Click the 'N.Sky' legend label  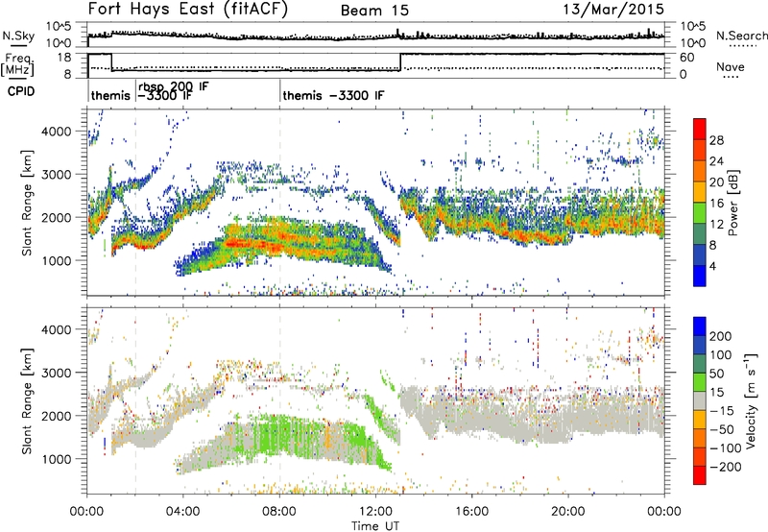click(x=18, y=36)
